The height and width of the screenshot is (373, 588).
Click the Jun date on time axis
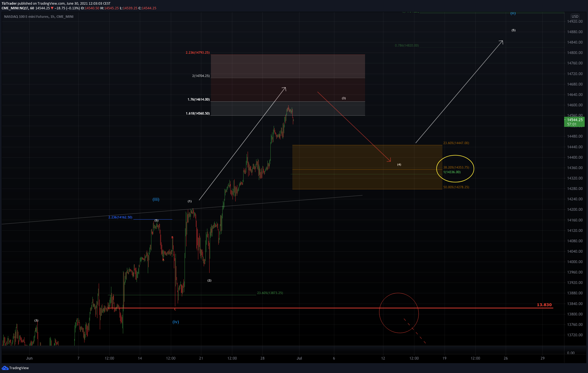pyautogui.click(x=29, y=358)
